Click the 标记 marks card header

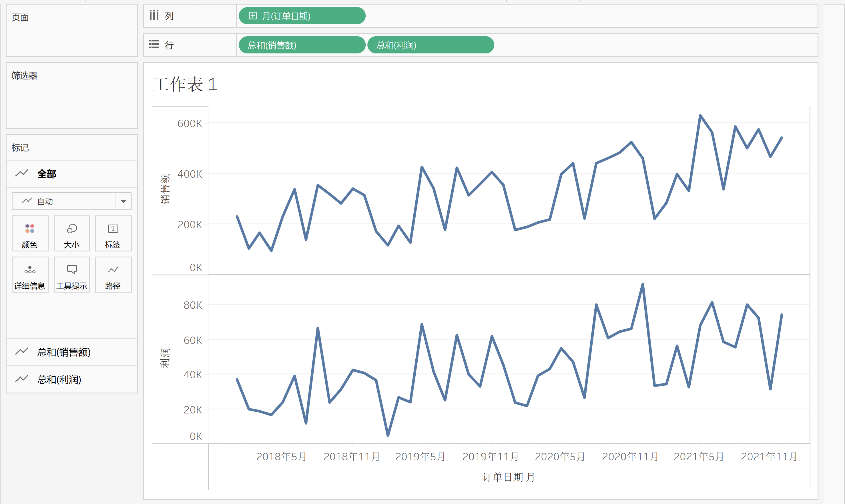tap(20, 148)
